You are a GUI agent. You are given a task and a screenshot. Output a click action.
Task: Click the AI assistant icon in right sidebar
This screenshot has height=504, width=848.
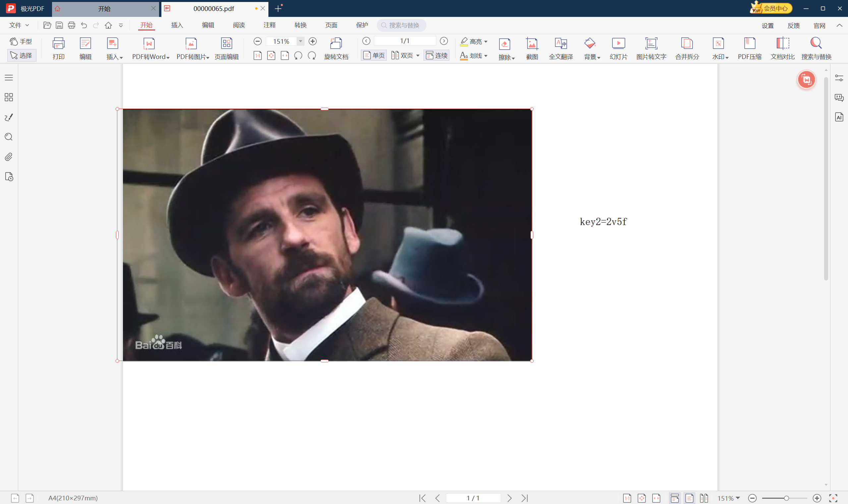pos(839,117)
